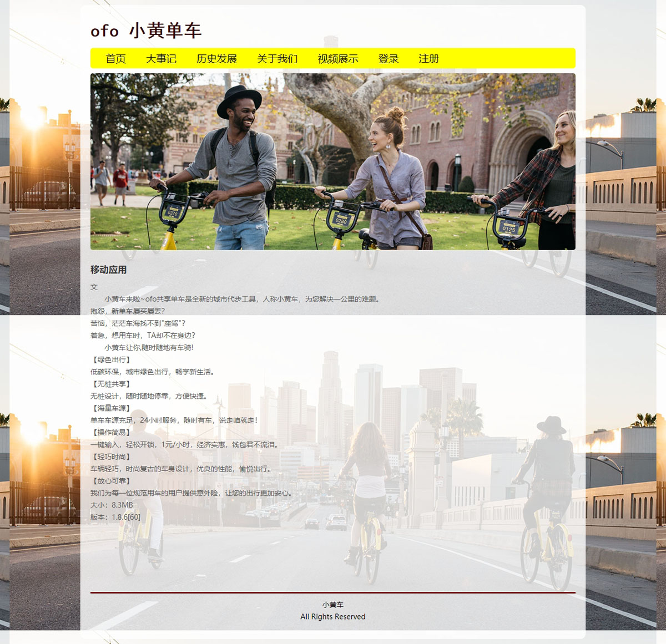Select the 移动应用 heading
666x644 pixels.
109,270
